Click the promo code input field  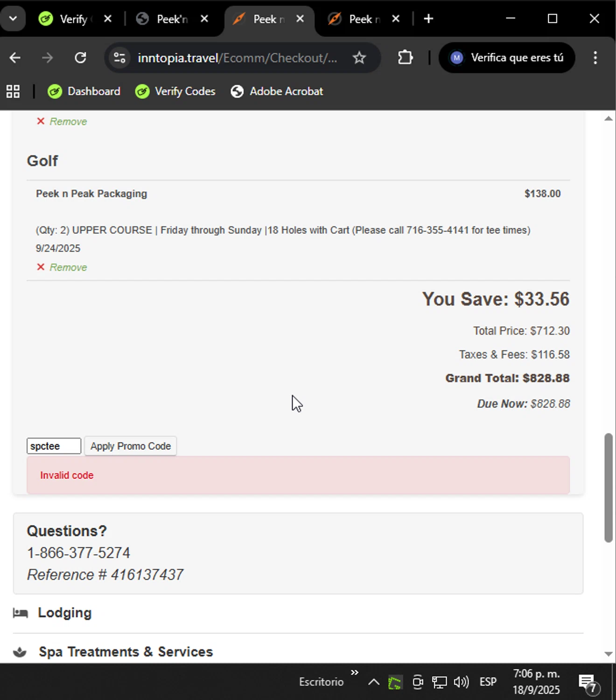[x=54, y=446]
